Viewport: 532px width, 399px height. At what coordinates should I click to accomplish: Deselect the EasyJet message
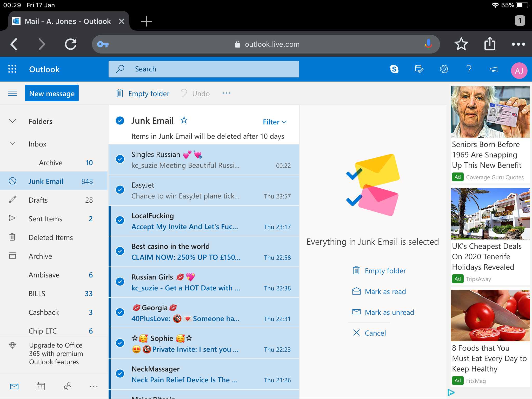(x=120, y=190)
